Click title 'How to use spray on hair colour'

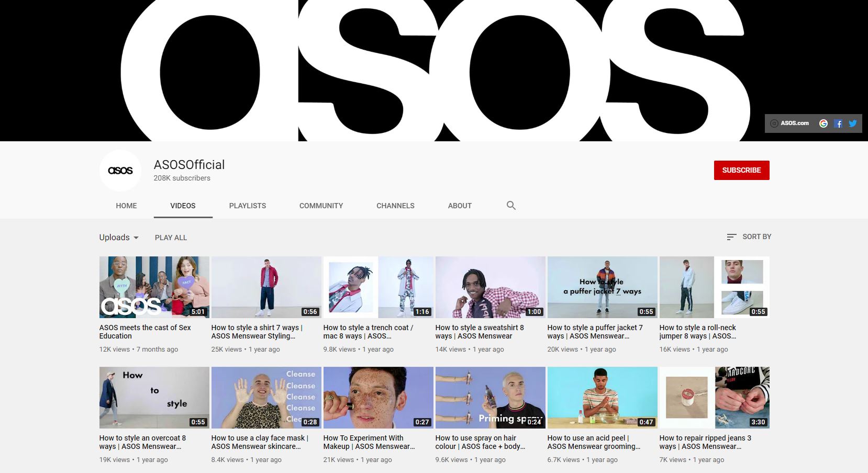pos(480,442)
